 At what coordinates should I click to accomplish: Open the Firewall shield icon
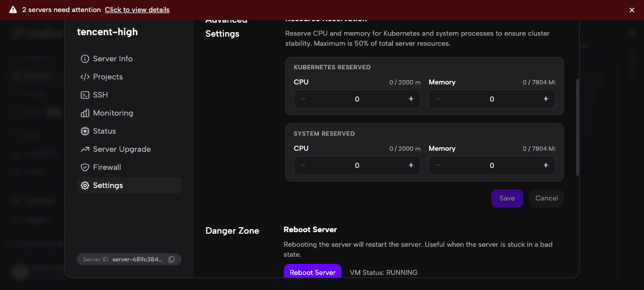tap(85, 167)
